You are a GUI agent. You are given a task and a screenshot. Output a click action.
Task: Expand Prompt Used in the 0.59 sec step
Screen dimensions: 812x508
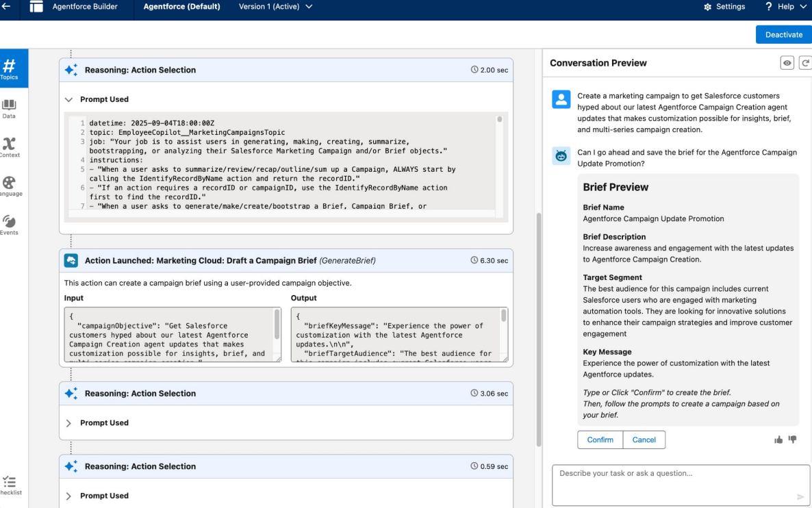coord(69,496)
